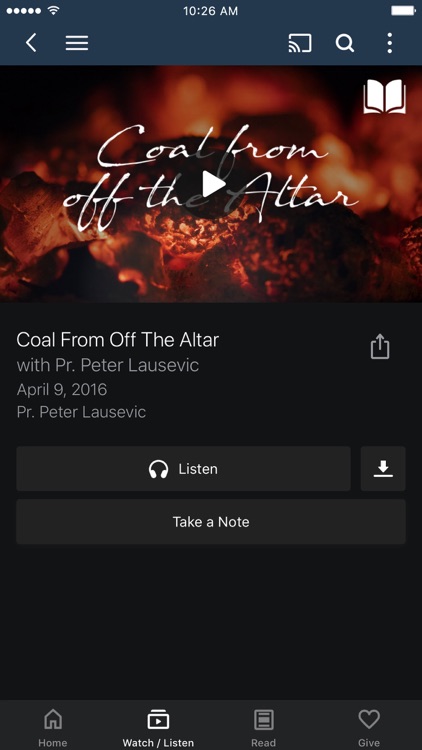Share the sermon via share icon
This screenshot has width=422, height=750.
(x=380, y=346)
